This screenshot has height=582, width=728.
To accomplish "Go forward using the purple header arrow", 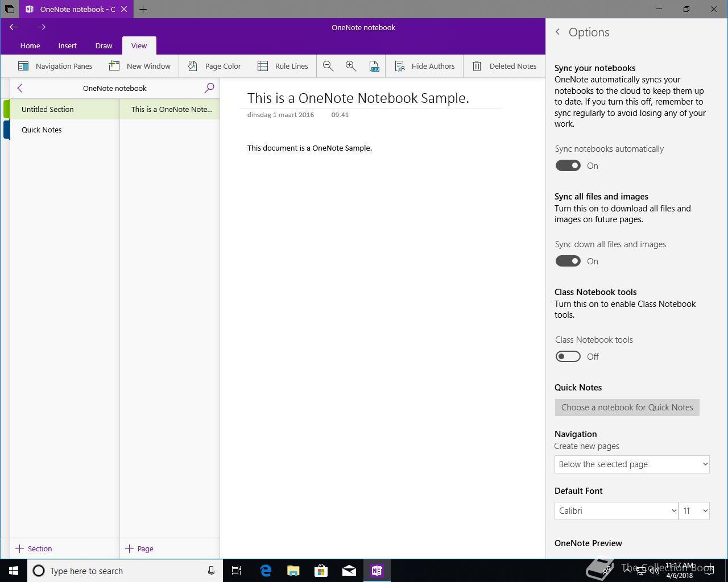I will [41, 27].
